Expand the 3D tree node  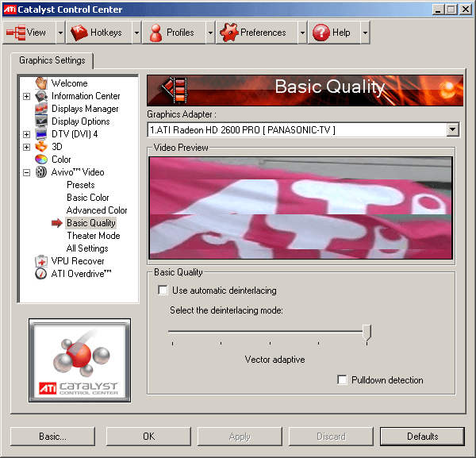pos(27,147)
